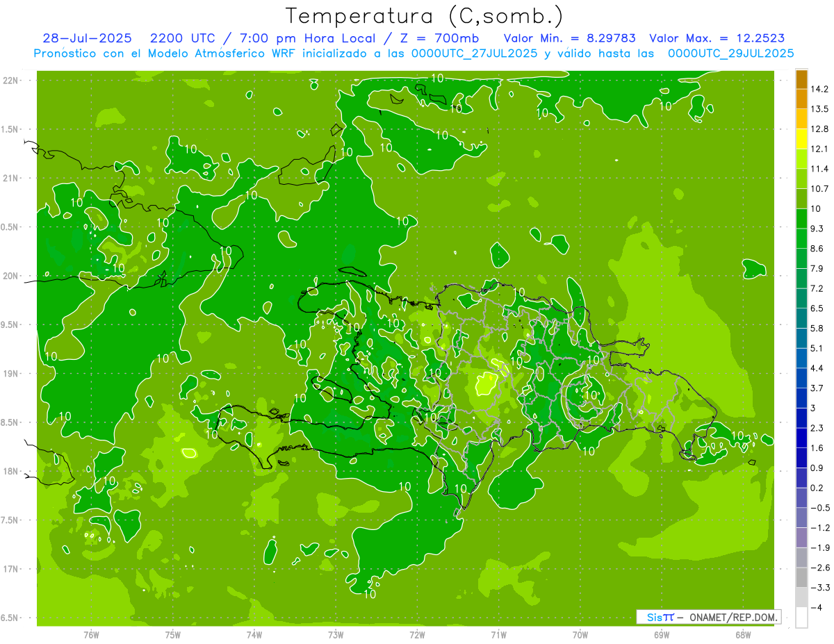Click the 21N latitude axis label
Image resolution: width=834 pixels, height=644 pixels.
pos(10,178)
